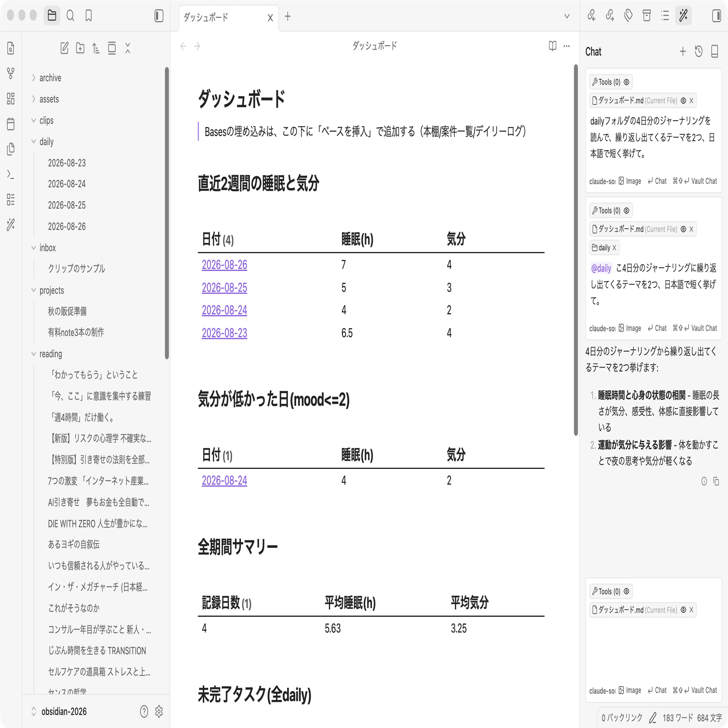728x728 pixels.
Task: Create a new folder icon
Action: pos(80,48)
